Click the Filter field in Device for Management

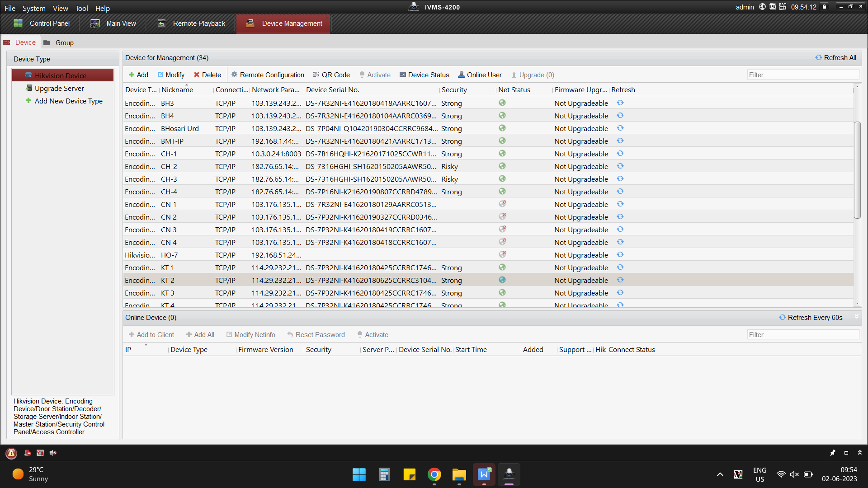tap(803, 75)
